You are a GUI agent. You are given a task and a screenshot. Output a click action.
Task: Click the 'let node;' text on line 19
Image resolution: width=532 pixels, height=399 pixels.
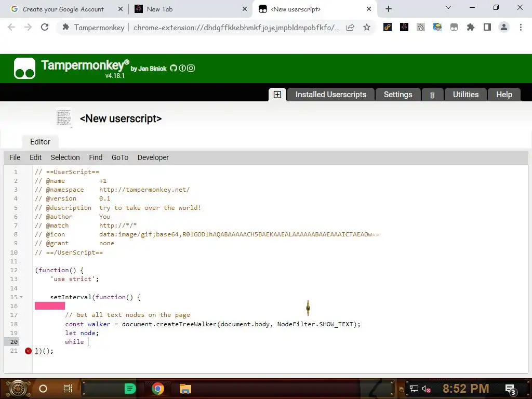pyautogui.click(x=82, y=333)
